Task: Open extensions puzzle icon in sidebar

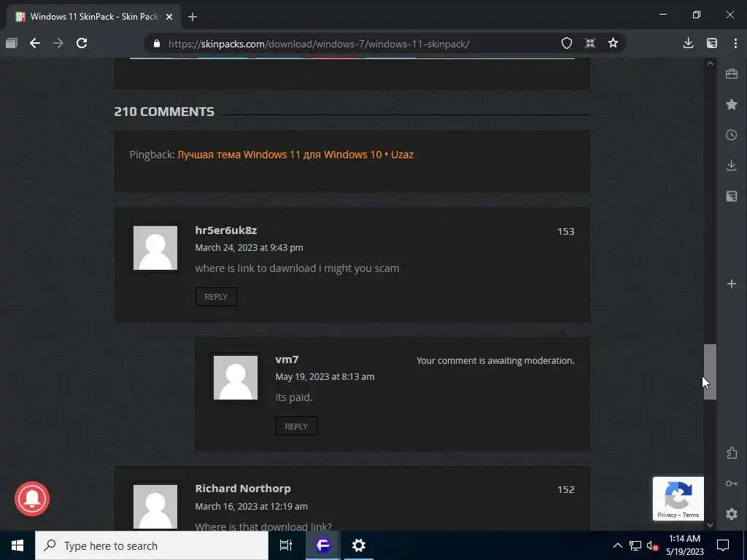Action: 732,453
